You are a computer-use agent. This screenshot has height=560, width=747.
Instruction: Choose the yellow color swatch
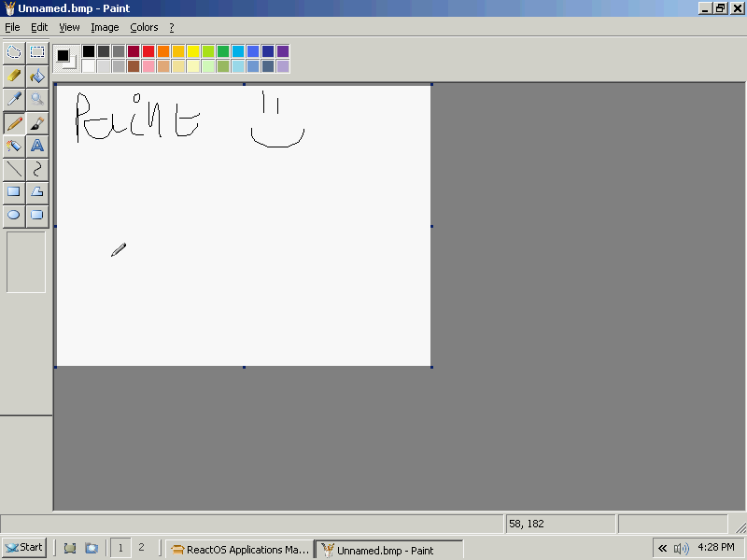(193, 51)
